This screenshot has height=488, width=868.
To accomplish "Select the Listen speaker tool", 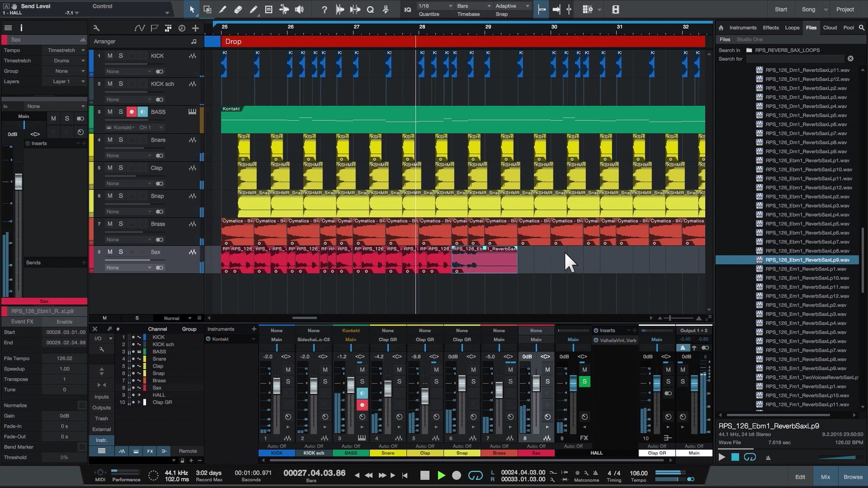I will click(x=299, y=9).
